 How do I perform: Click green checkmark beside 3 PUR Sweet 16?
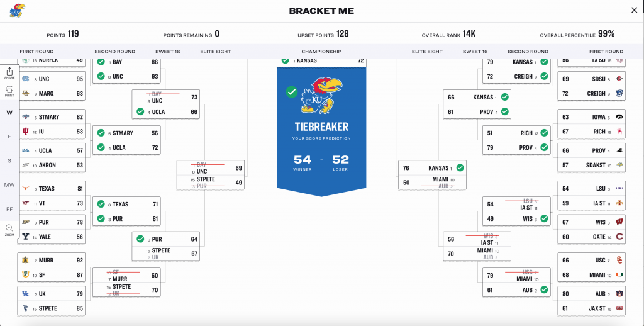(140, 239)
